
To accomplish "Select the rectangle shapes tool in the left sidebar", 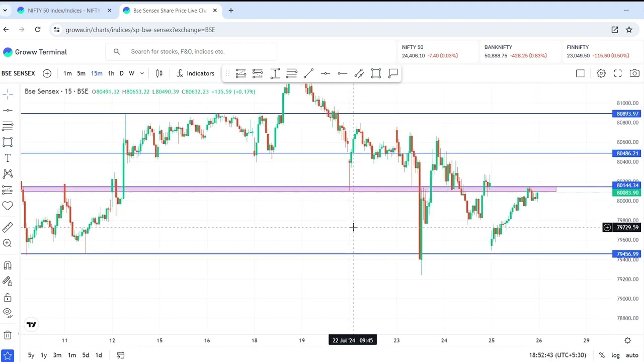I will pyautogui.click(x=8, y=142).
